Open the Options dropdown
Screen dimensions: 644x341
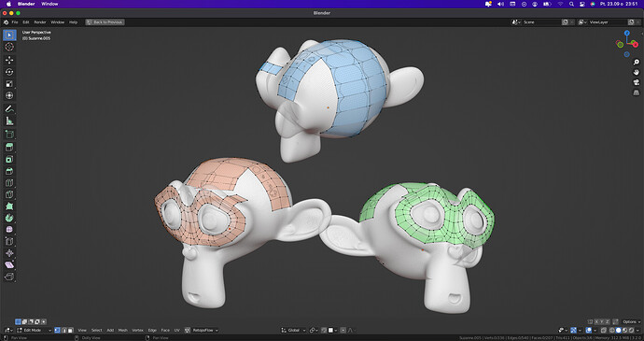tap(631, 321)
